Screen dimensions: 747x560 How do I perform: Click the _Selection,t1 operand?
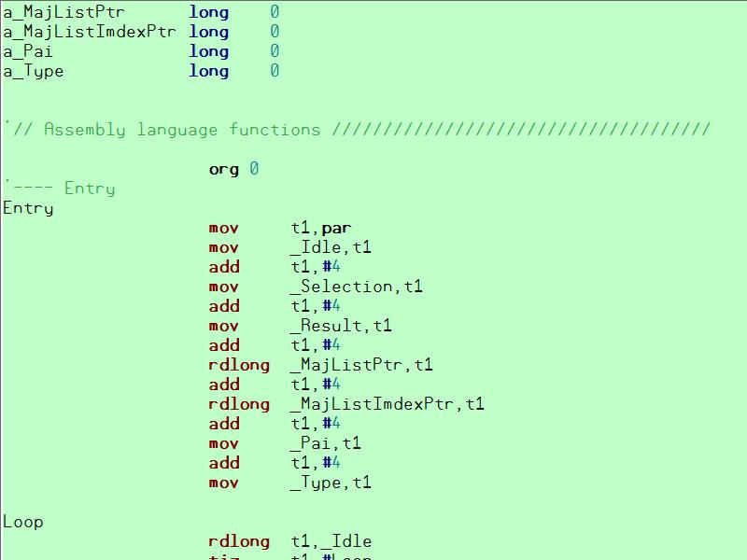point(357,287)
